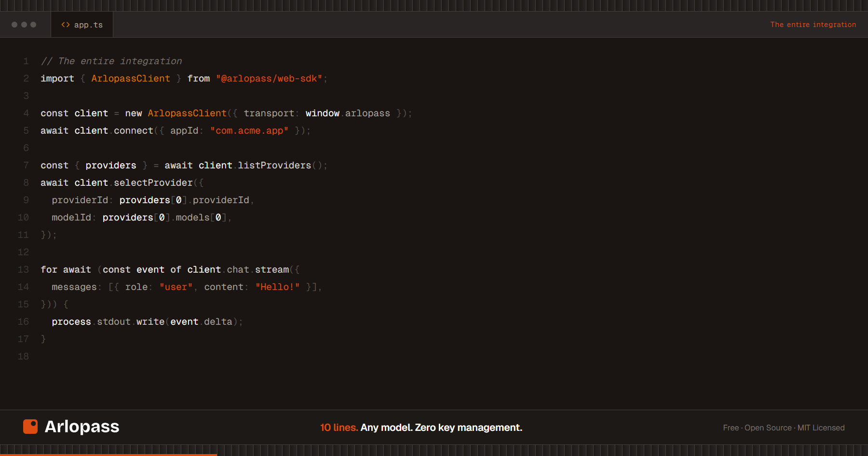Click the 'from' keyword on line 2

[x=199, y=79]
